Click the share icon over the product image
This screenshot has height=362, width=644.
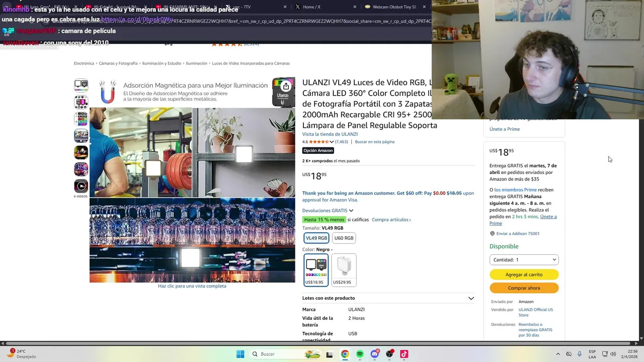pyautogui.click(x=286, y=86)
